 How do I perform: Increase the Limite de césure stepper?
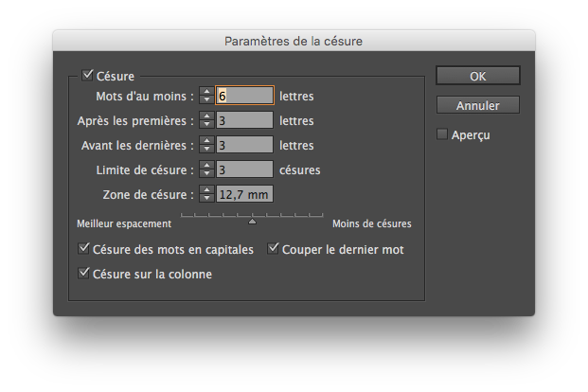[x=206, y=166]
